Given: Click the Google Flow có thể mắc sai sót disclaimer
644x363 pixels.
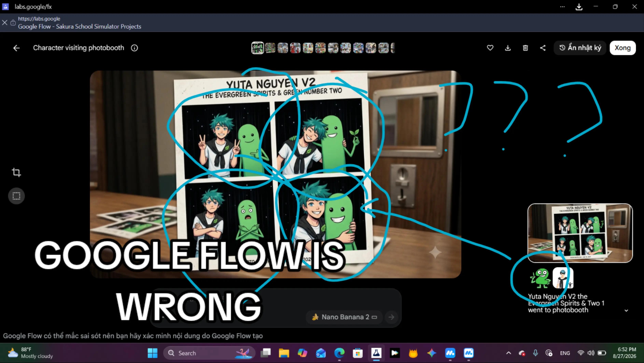Looking at the screenshot, I should [133, 336].
